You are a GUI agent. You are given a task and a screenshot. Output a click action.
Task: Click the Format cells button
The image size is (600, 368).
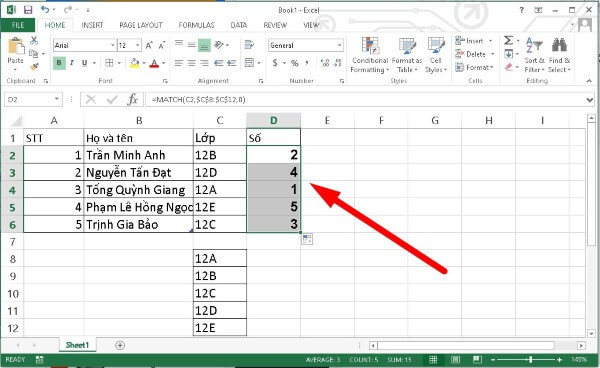474,67
